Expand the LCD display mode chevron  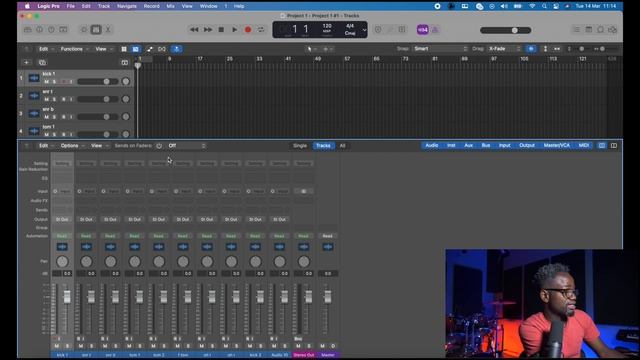click(x=364, y=30)
